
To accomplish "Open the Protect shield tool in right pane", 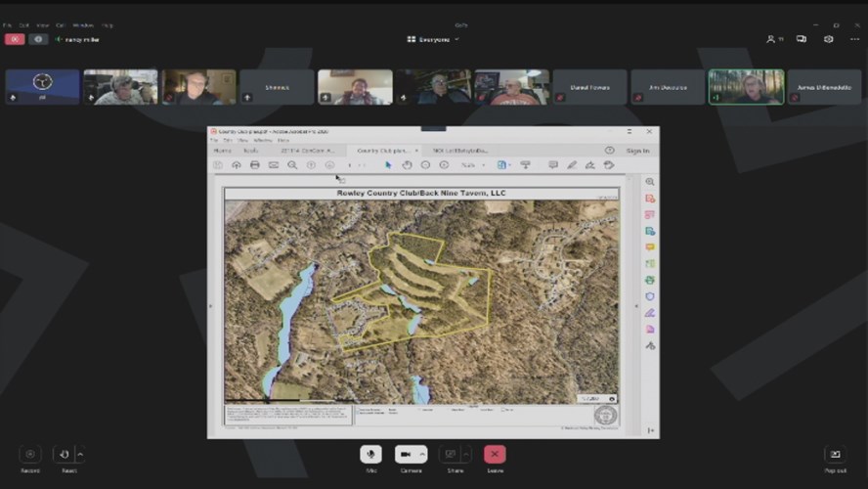I will pos(650,296).
